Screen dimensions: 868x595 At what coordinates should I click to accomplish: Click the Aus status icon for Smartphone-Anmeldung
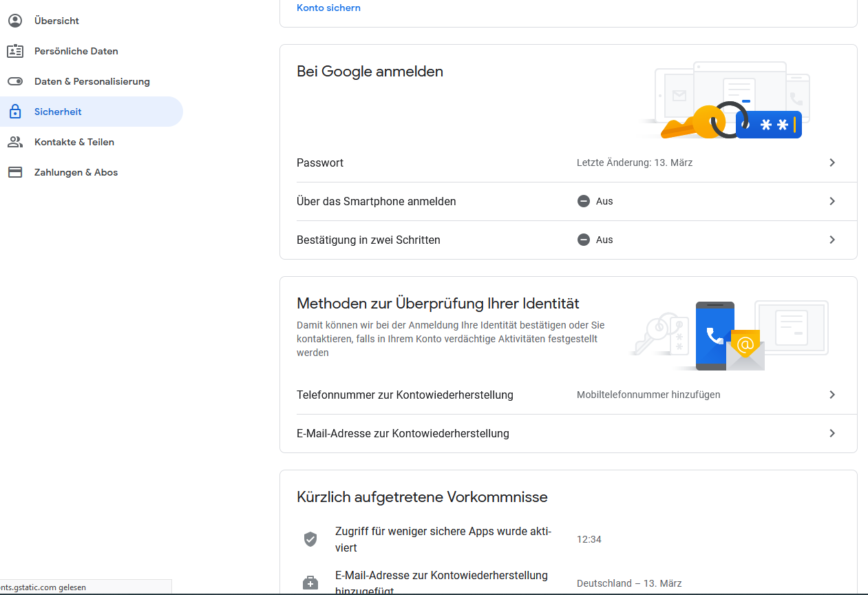[x=584, y=201]
